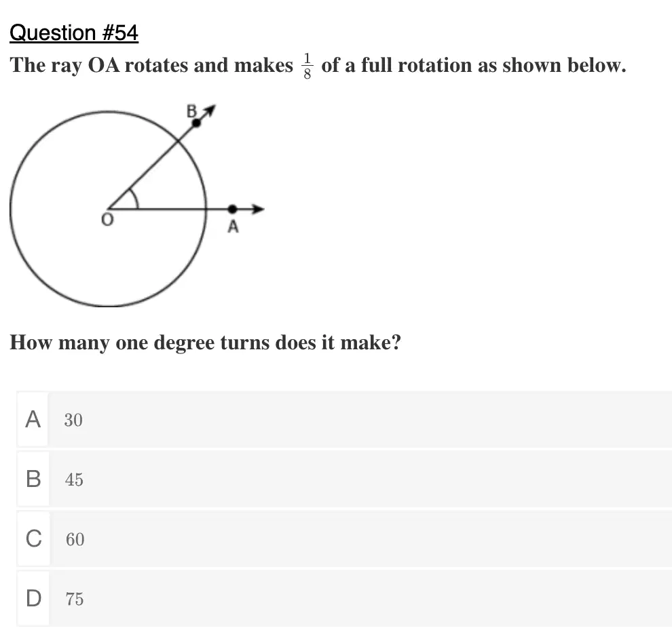
Task: Click the 'How many one degree turns' prompt
Action: tap(205, 343)
